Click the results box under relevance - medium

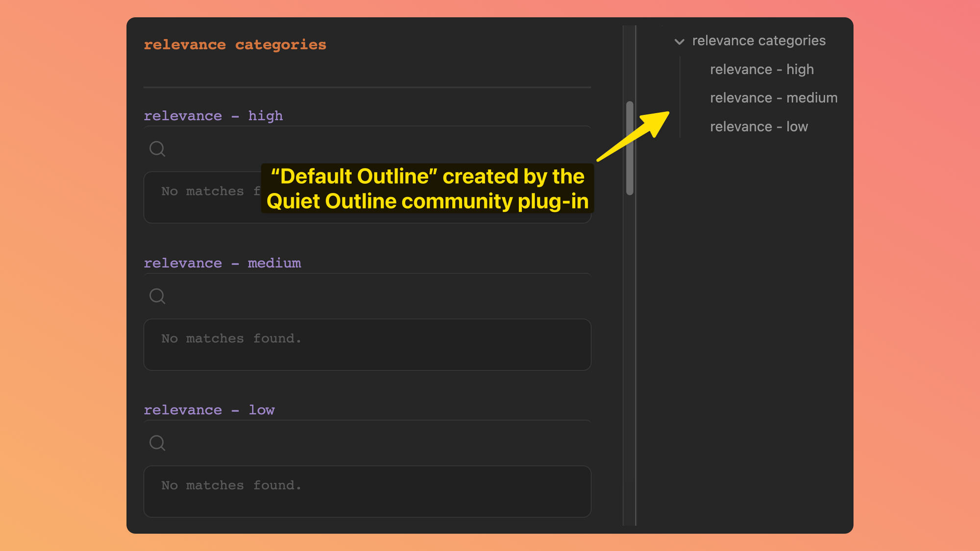click(367, 345)
